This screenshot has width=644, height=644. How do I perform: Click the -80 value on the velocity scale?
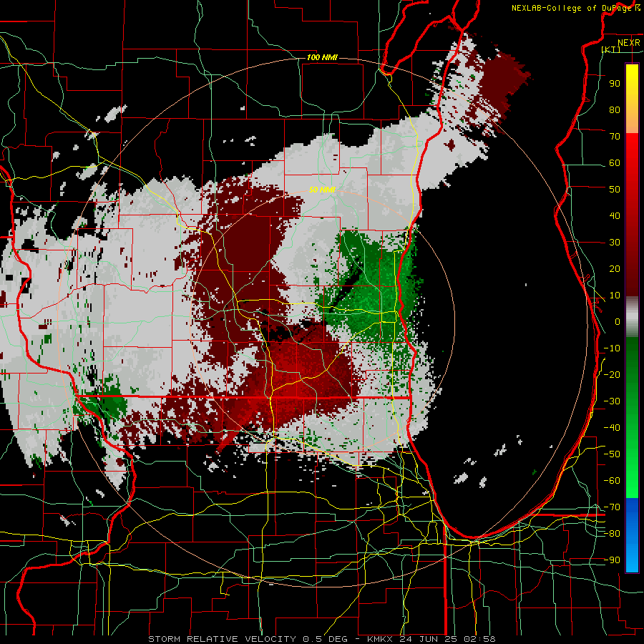(x=612, y=534)
